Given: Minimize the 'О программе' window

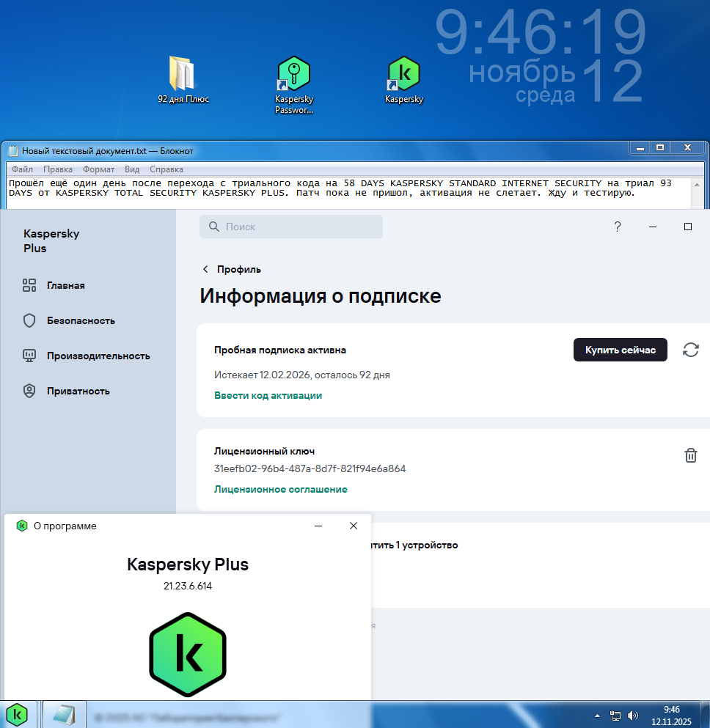Looking at the screenshot, I should 318,526.
